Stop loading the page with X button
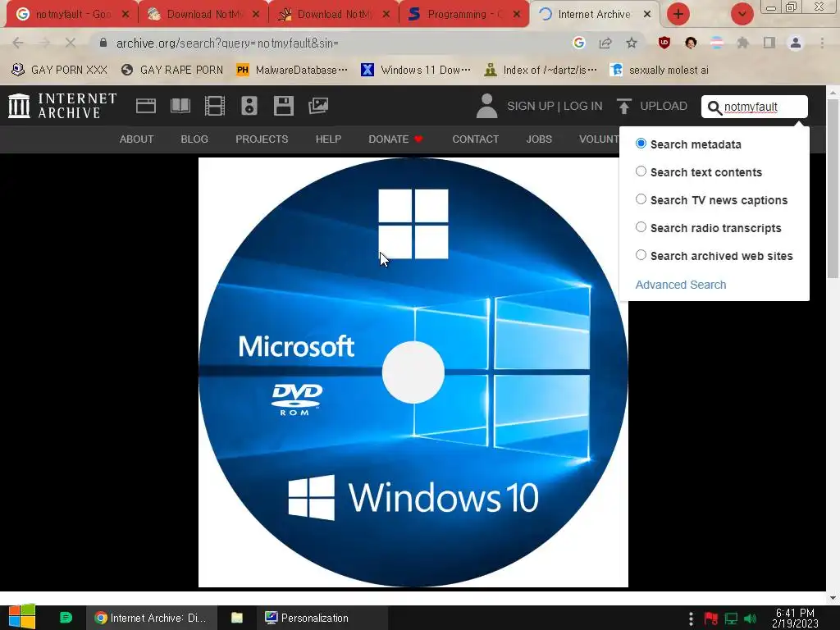Image resolution: width=840 pixels, height=630 pixels. (71, 43)
